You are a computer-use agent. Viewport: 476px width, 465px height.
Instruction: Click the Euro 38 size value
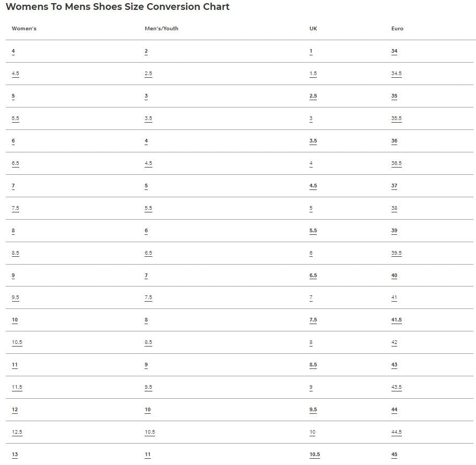pyautogui.click(x=394, y=208)
